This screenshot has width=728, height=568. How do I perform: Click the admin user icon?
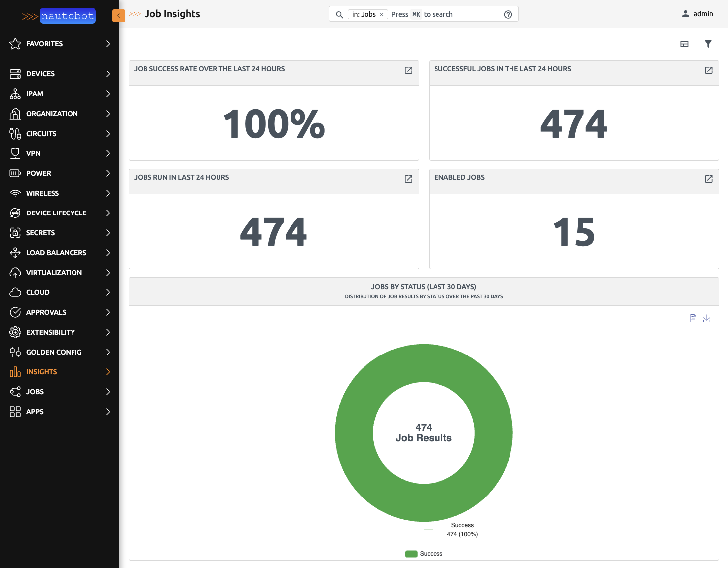click(686, 14)
